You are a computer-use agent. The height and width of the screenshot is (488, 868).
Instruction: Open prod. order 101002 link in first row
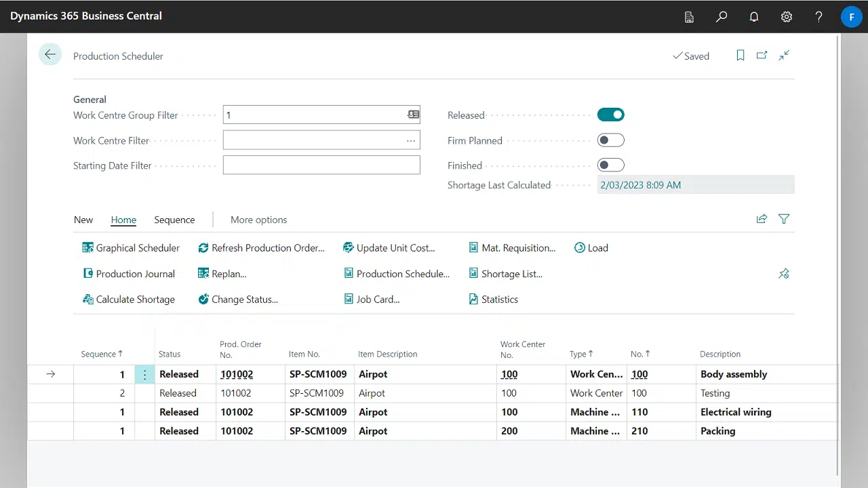pos(237,374)
